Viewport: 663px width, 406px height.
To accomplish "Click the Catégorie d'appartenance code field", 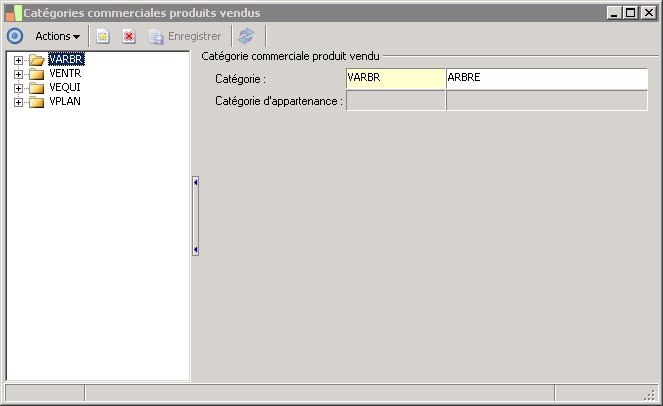I will point(396,101).
